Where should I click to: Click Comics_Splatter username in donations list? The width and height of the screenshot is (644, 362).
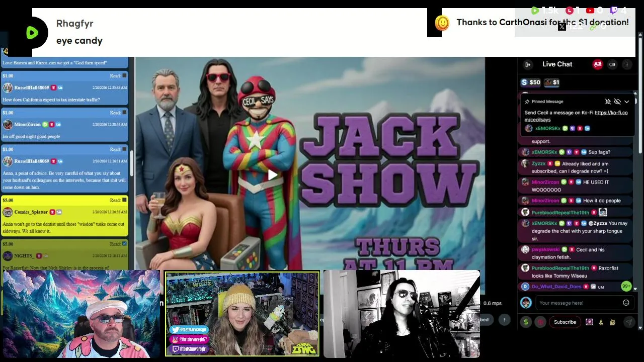coord(31,212)
